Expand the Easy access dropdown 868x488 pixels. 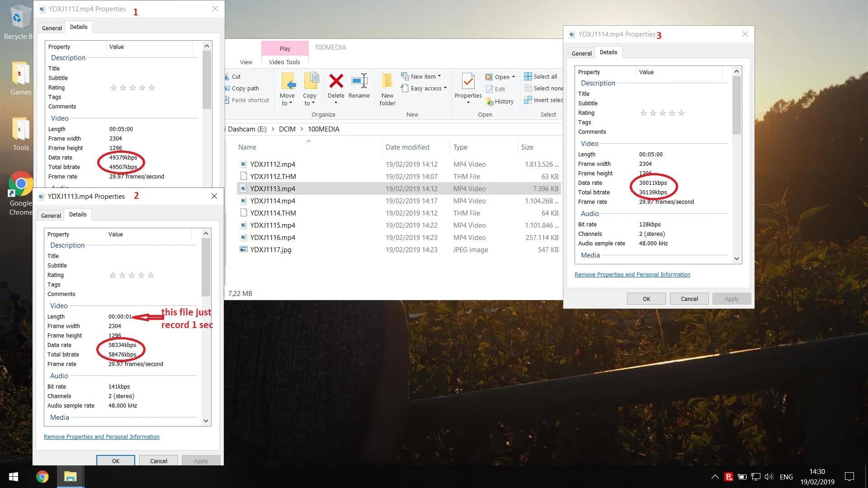coord(445,88)
